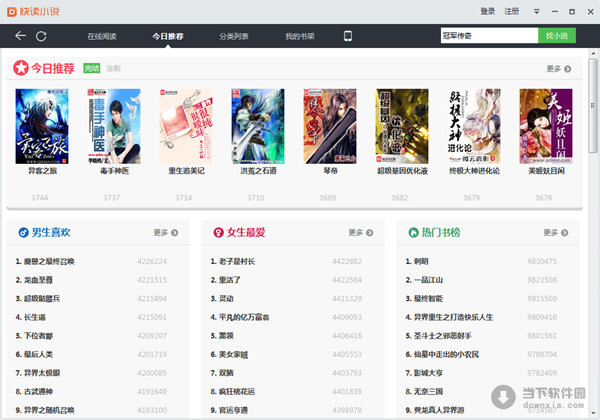Open the 毒手神医 book cover
Screen dimensions: 600x420
114,126
